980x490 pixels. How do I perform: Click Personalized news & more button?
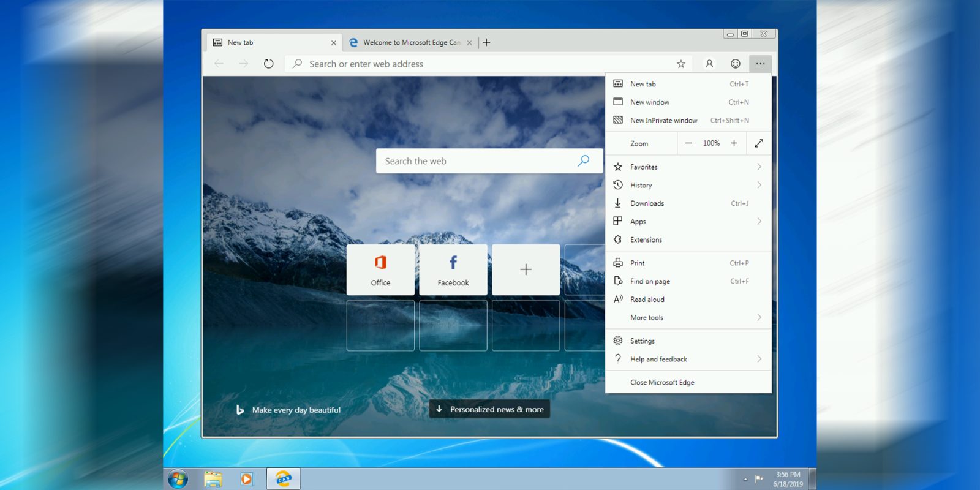pyautogui.click(x=489, y=409)
